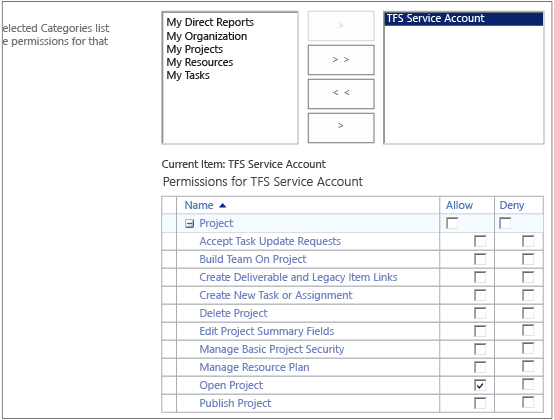Click Publish Project row name
The image size is (554, 420).
(235, 403)
